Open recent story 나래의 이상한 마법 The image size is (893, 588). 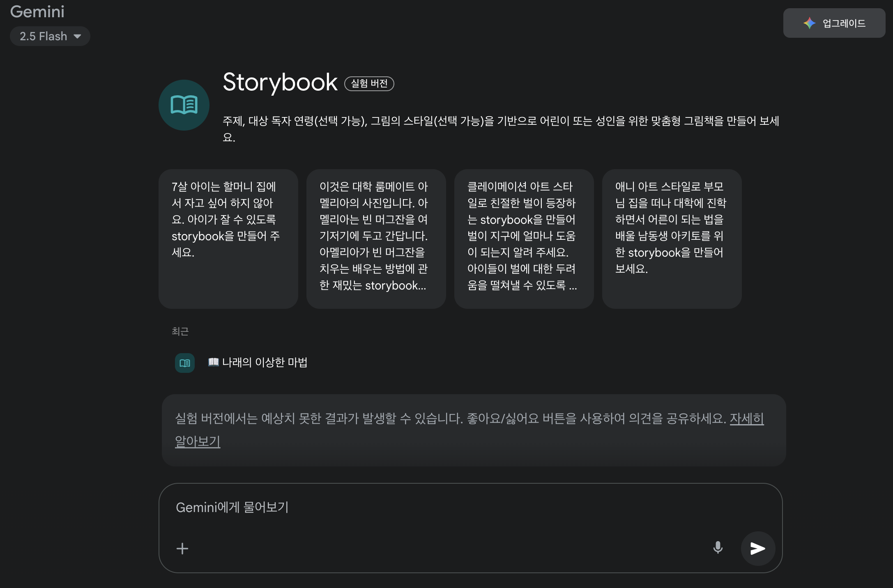coord(265,362)
